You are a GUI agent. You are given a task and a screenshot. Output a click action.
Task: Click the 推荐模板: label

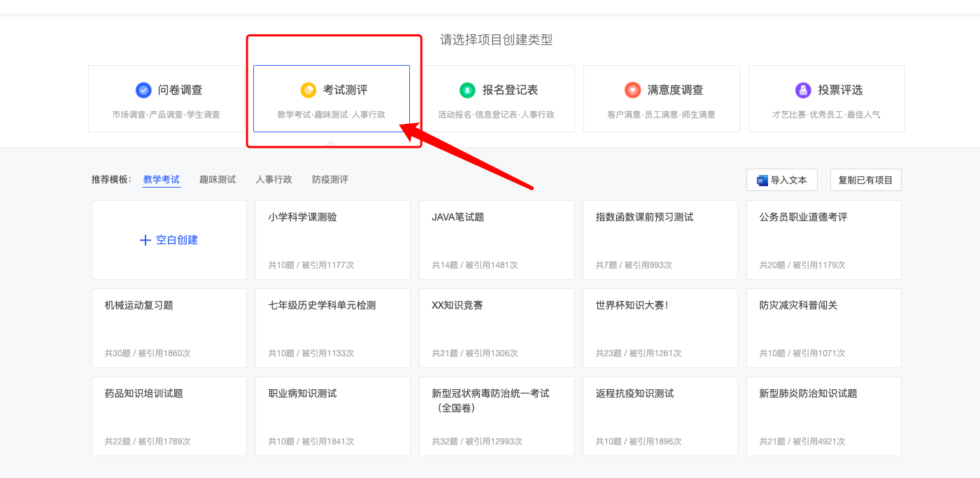pos(111,180)
